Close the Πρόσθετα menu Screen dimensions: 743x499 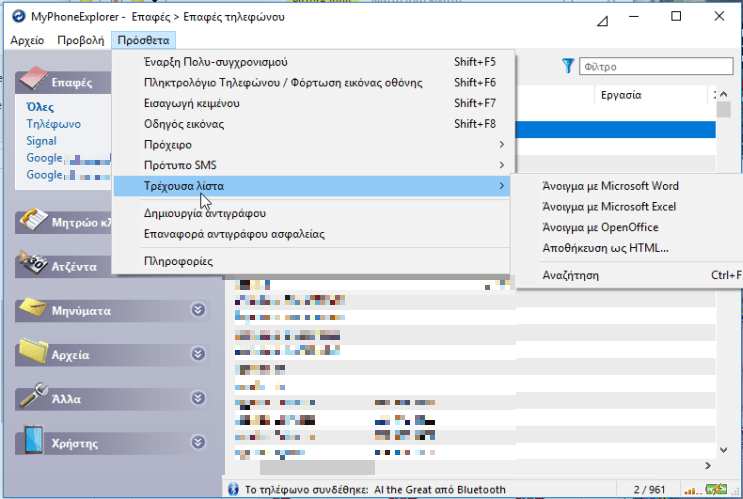click(x=144, y=40)
